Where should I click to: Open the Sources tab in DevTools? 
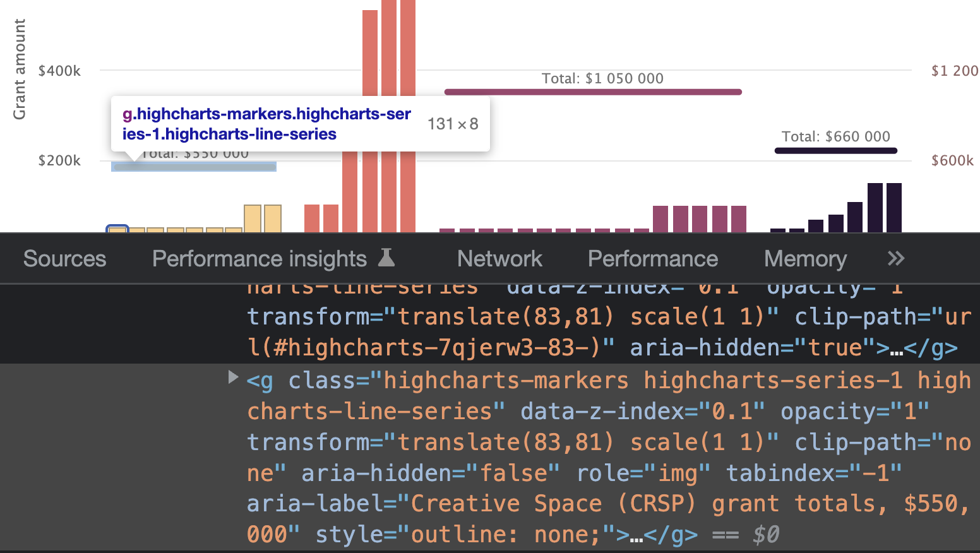pos(64,259)
